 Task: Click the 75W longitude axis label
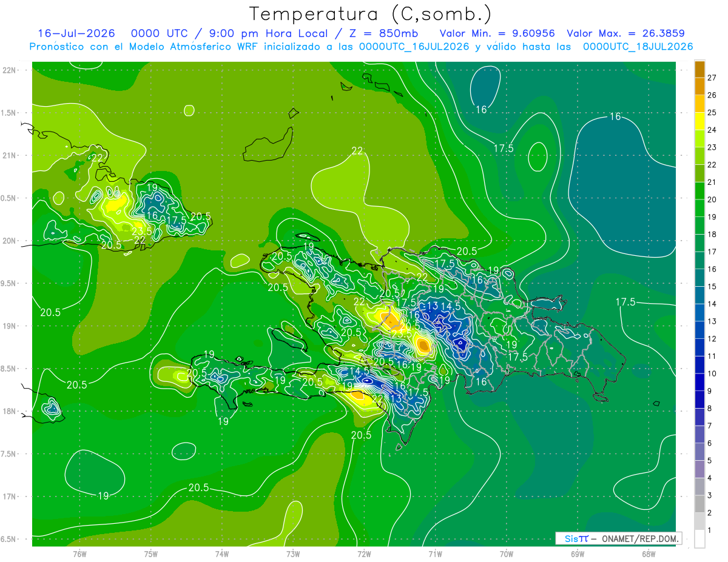click(151, 554)
